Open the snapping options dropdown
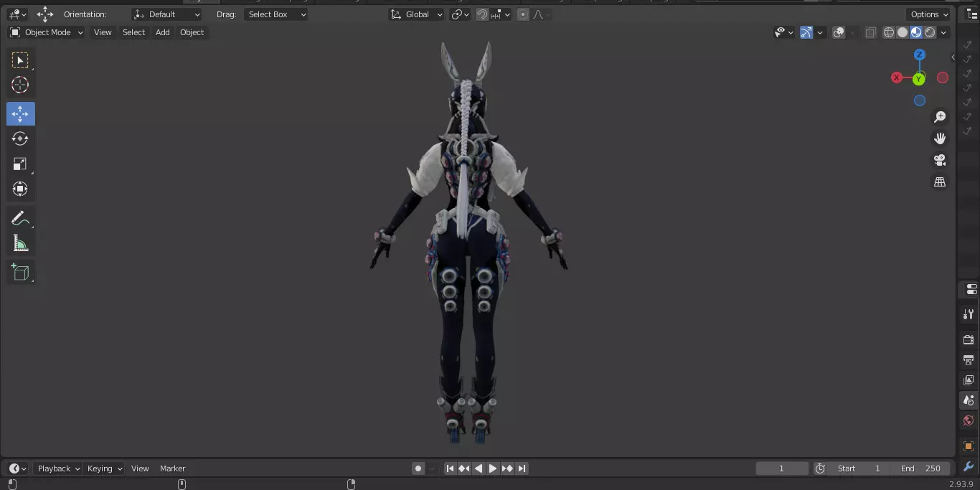The width and height of the screenshot is (980, 490). point(501,14)
